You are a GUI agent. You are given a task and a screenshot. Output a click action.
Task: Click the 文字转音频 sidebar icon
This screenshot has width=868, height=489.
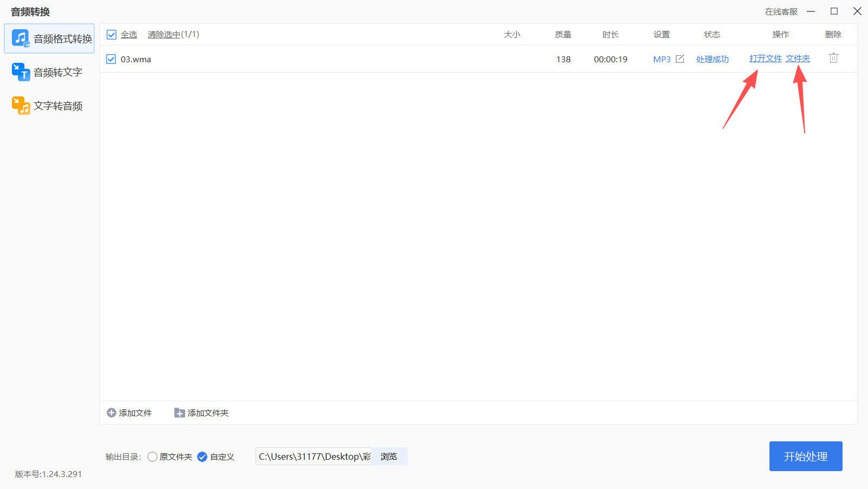coord(21,106)
